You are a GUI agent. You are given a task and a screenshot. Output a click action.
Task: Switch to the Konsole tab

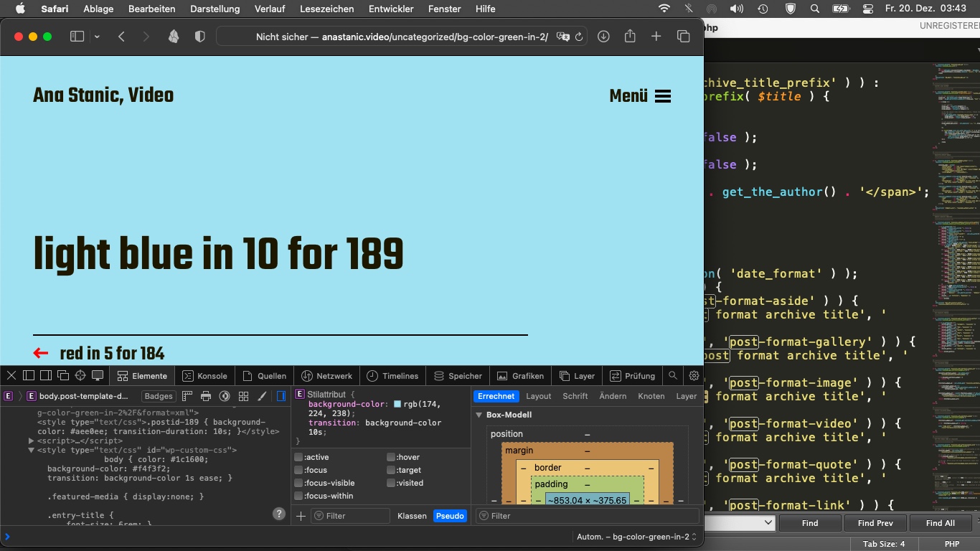coord(204,375)
